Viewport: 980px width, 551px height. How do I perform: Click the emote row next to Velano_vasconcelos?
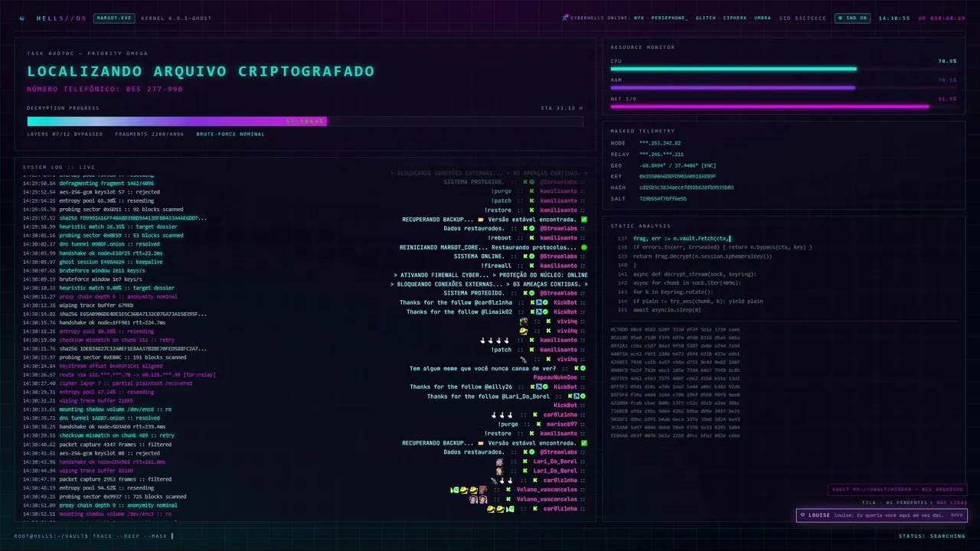coord(469,490)
